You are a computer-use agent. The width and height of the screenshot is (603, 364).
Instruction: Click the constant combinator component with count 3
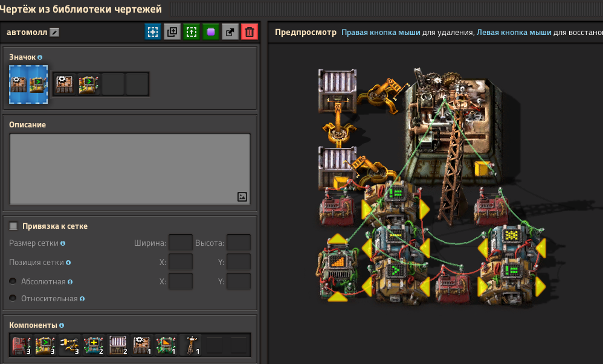(21, 345)
